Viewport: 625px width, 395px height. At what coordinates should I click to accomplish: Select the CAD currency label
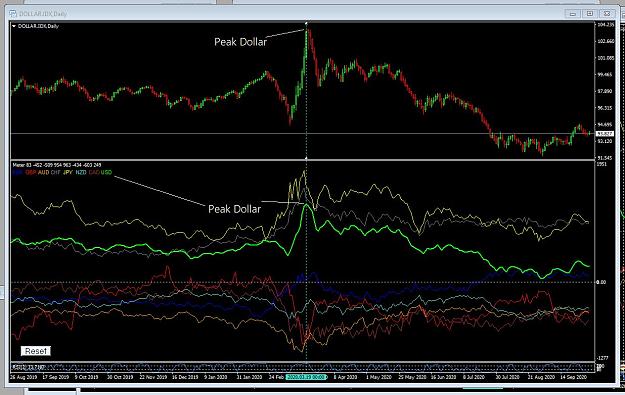94,173
